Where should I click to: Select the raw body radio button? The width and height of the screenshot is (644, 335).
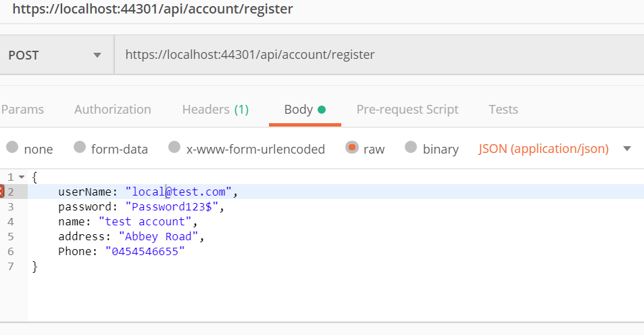(351, 148)
